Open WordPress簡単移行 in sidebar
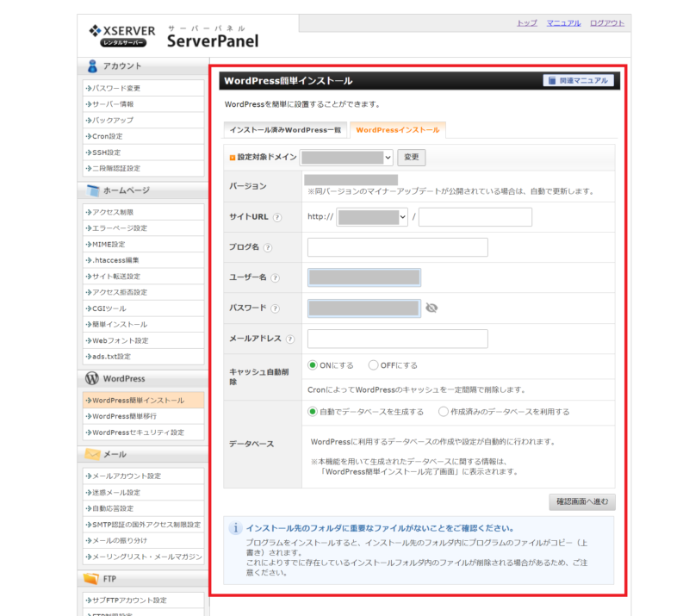The image size is (689, 616). pyautogui.click(x=143, y=416)
